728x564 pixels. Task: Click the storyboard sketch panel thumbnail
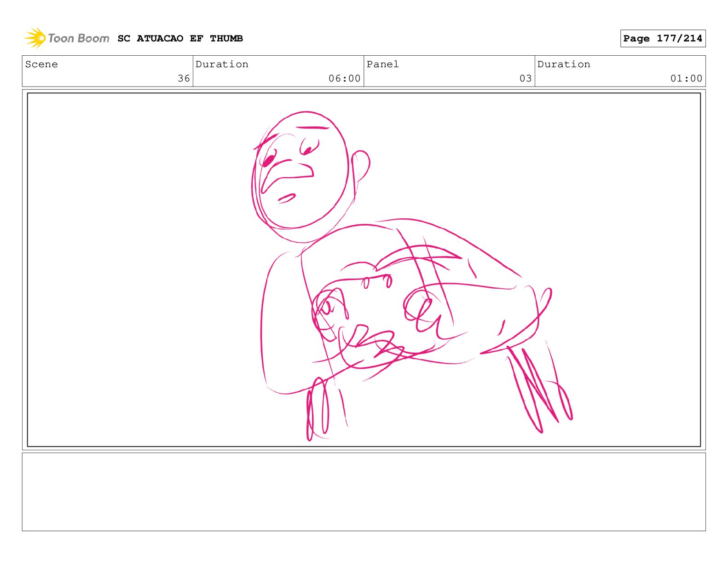364,269
